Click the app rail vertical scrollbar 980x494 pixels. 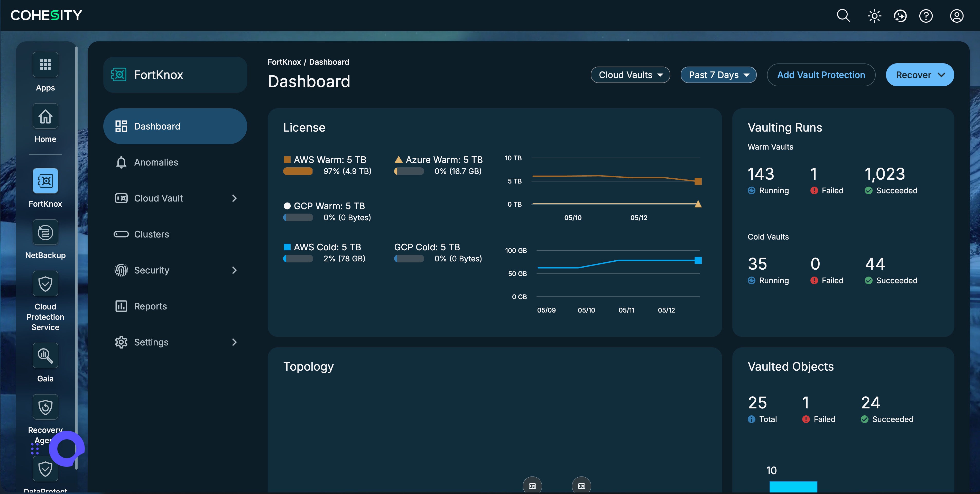[x=77, y=258]
